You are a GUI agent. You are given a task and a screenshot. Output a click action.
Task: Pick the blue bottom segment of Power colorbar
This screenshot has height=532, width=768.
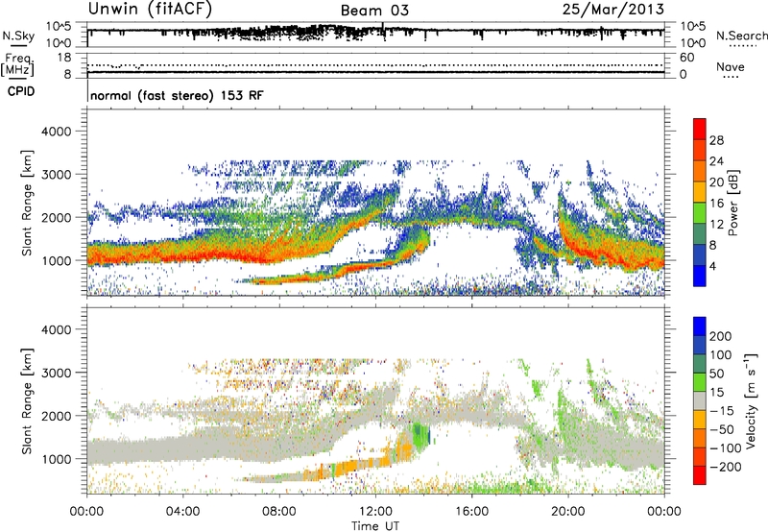(700, 277)
